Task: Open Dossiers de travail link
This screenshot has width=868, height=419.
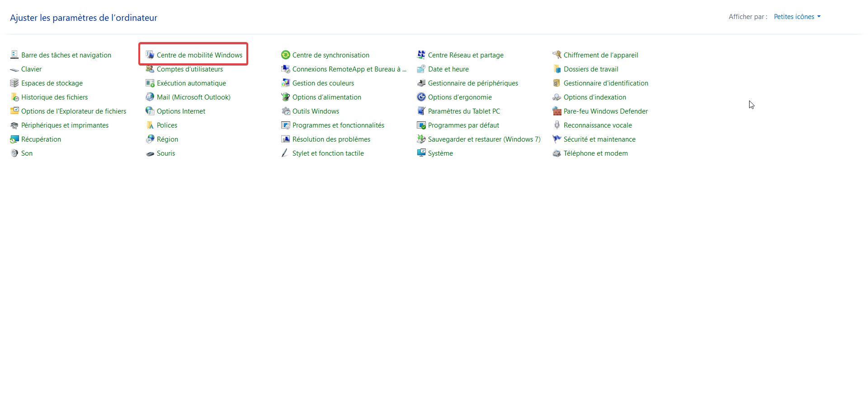Action: point(591,69)
